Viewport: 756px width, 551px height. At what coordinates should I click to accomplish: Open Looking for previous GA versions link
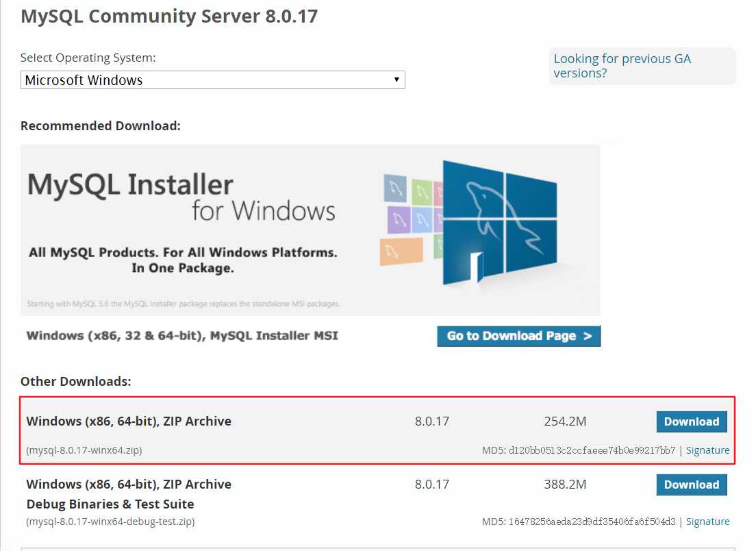622,66
